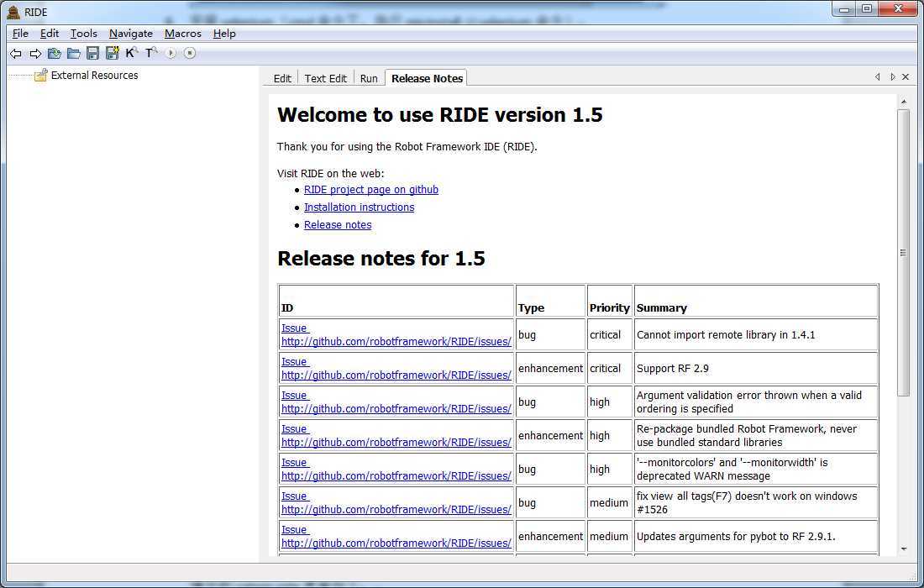Viewport: 924px width, 588px height.
Task: Open the Edit menu
Action: click(50, 34)
